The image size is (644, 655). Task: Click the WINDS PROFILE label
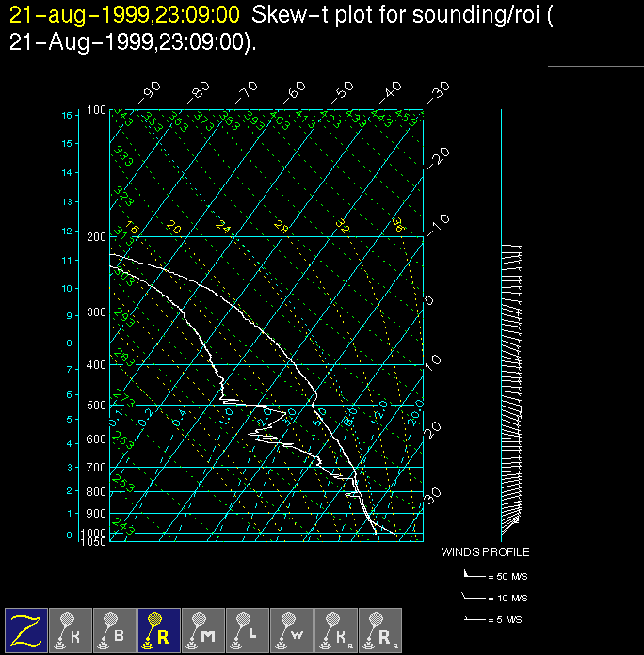[485, 552]
